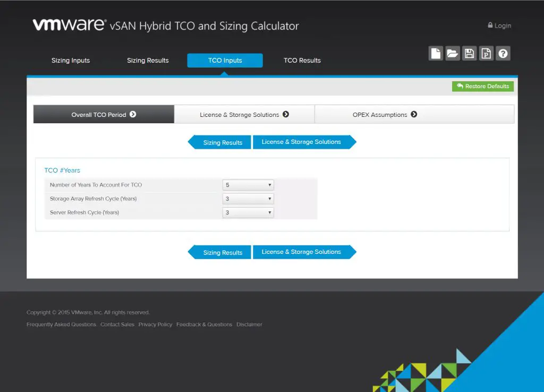Open Disclaimer footer link

point(249,325)
